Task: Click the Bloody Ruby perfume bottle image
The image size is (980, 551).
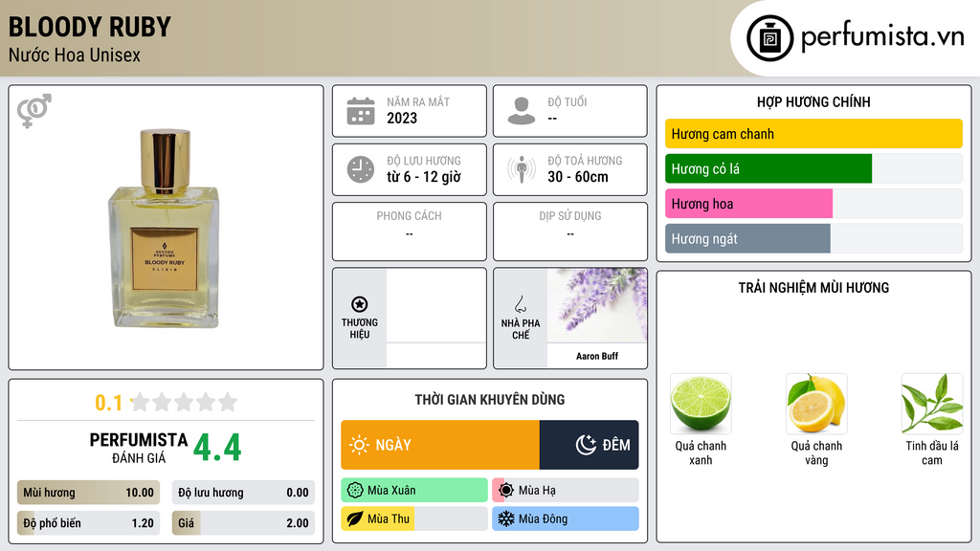Action: (x=165, y=229)
